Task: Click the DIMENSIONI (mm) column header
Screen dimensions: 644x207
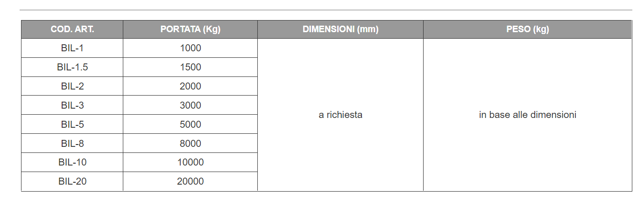Action: point(340,29)
